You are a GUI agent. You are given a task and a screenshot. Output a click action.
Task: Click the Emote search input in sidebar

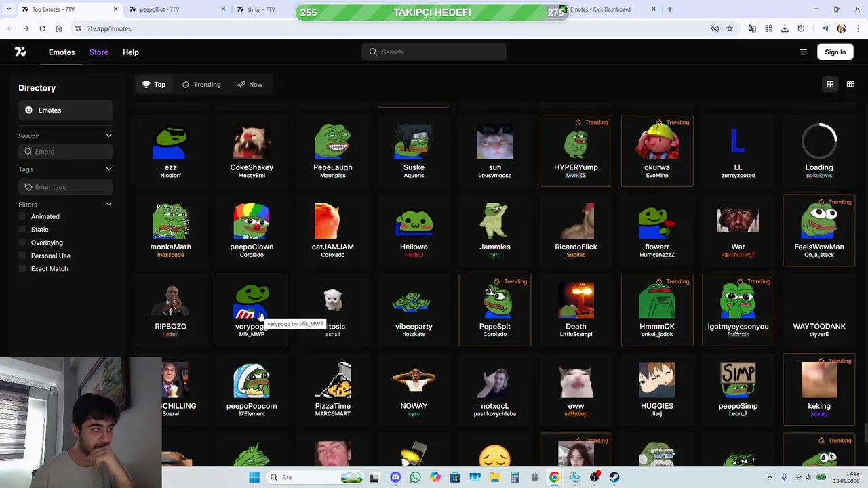click(x=65, y=152)
